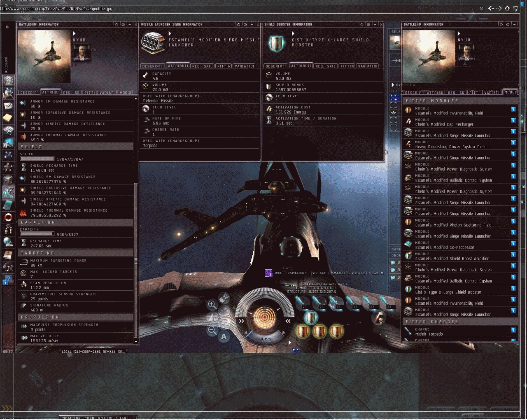Open Descrip tab in left Battleship window
This screenshot has width=527, height=420.
[x=29, y=93]
